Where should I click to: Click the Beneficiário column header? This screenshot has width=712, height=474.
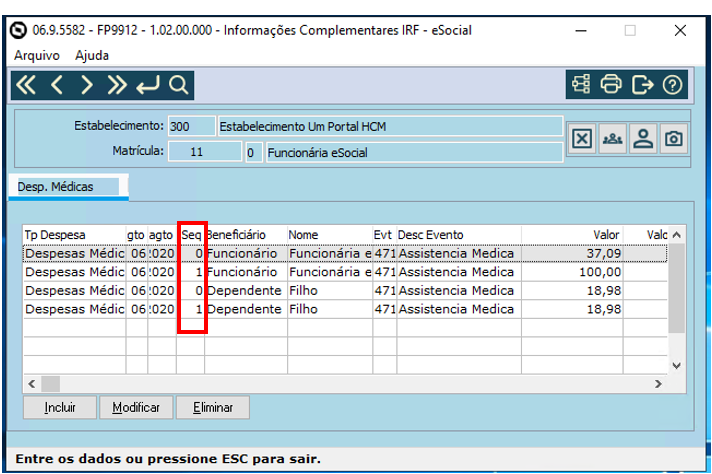(x=246, y=235)
